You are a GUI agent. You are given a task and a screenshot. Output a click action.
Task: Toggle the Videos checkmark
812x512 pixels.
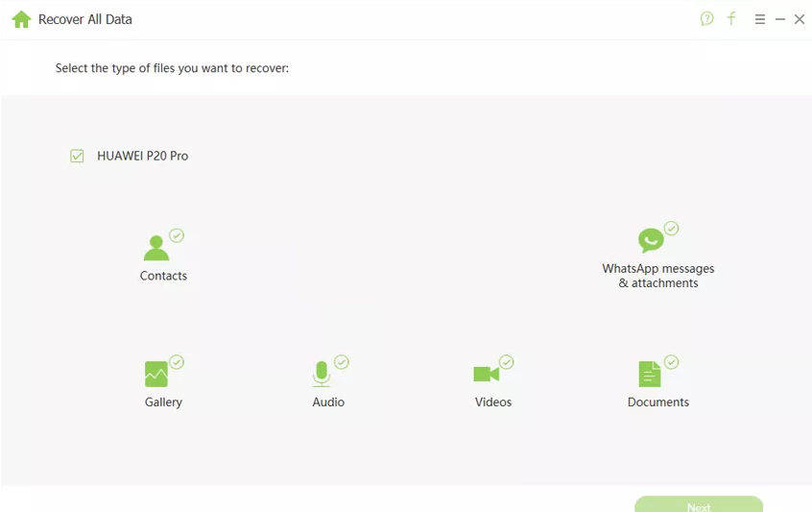click(507, 362)
